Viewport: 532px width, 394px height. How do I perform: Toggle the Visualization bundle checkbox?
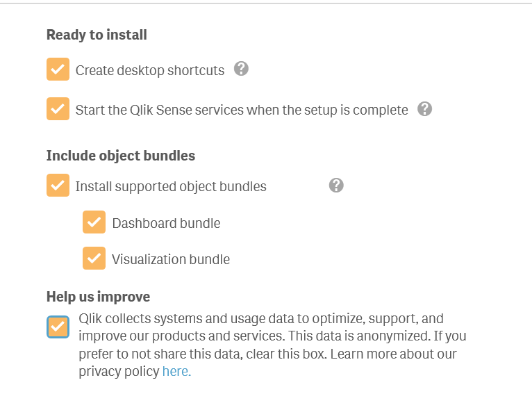click(94, 258)
